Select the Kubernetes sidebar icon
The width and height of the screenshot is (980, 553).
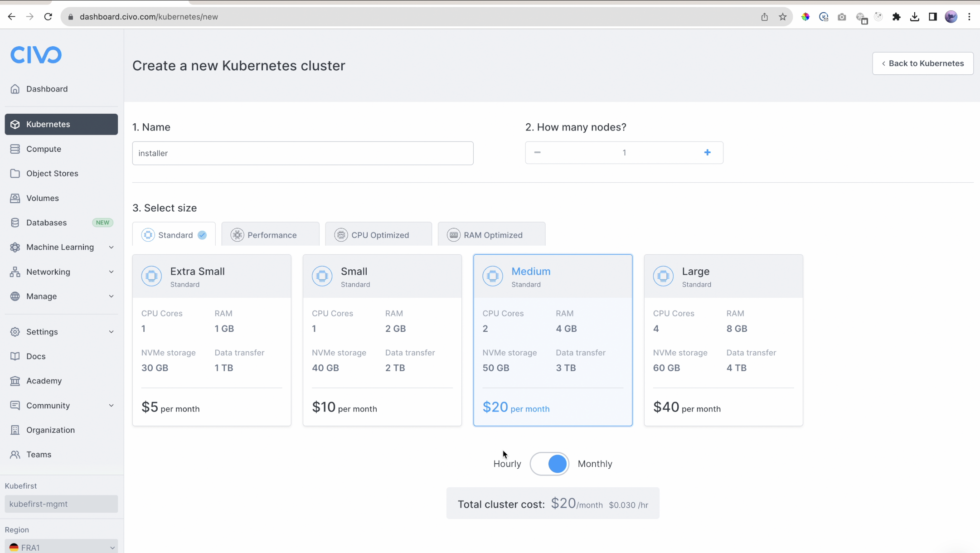pos(15,124)
